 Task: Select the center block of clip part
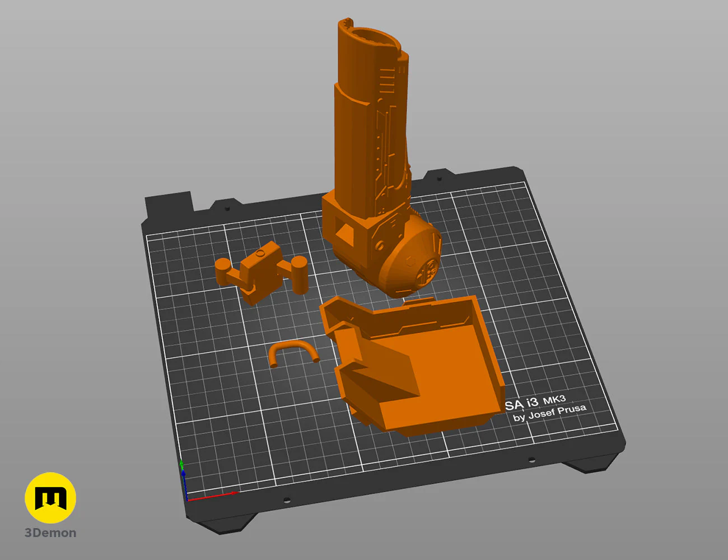[260, 268]
